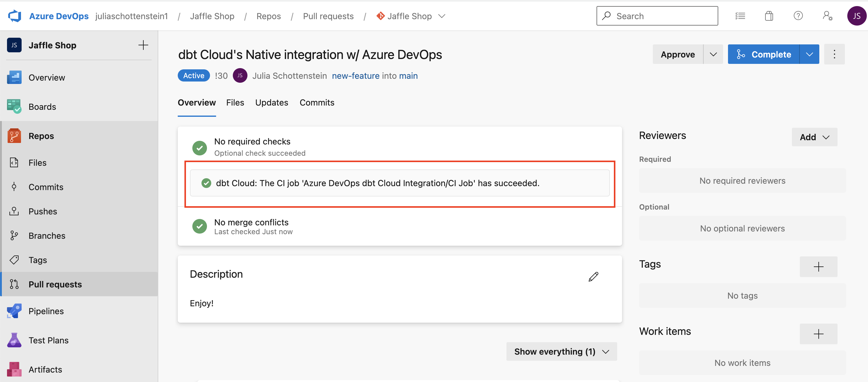Open Overview in the sidebar
Screen dimensions: 868x382
pos(79,78)
